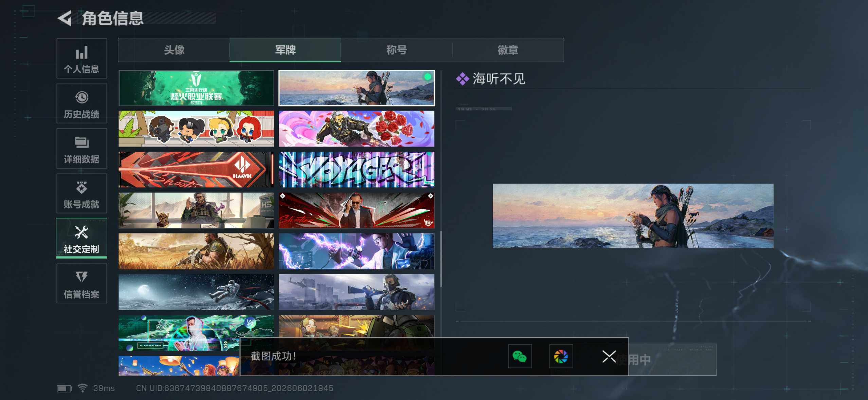Screen dimensions: 868x400
Task: Open the 信誉档案 sidebar section
Action: pos(82,283)
